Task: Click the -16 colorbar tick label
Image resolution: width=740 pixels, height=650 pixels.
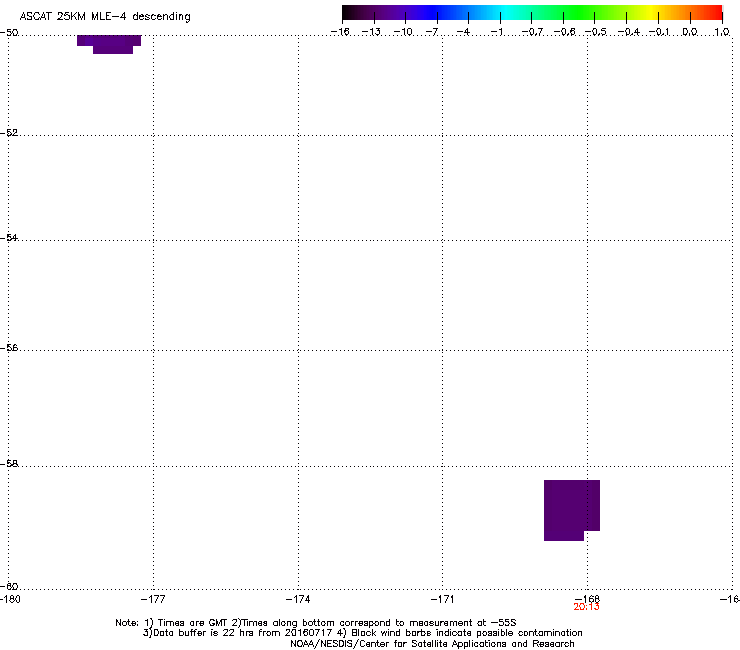Action: point(340,32)
